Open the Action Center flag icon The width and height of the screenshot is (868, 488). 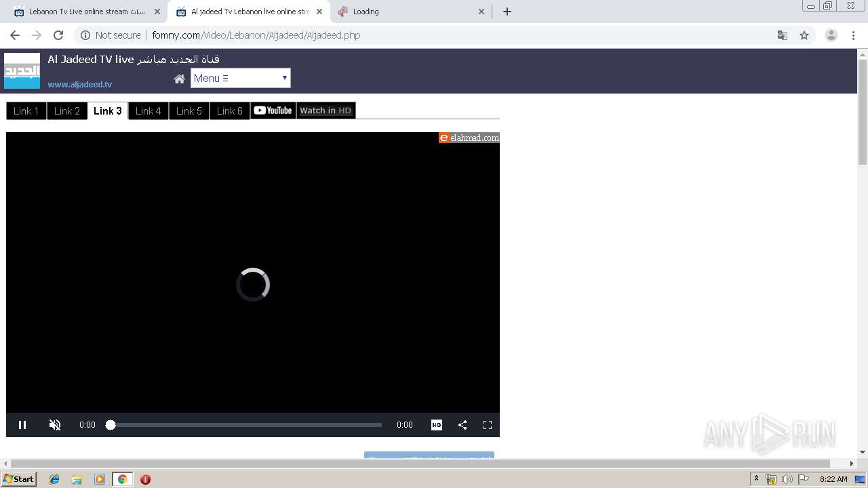[x=804, y=479]
